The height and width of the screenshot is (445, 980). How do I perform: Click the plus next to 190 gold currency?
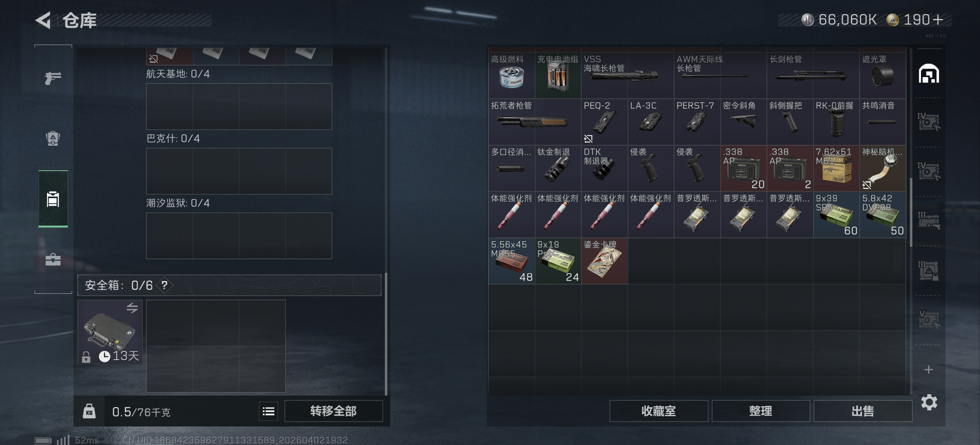(x=938, y=20)
